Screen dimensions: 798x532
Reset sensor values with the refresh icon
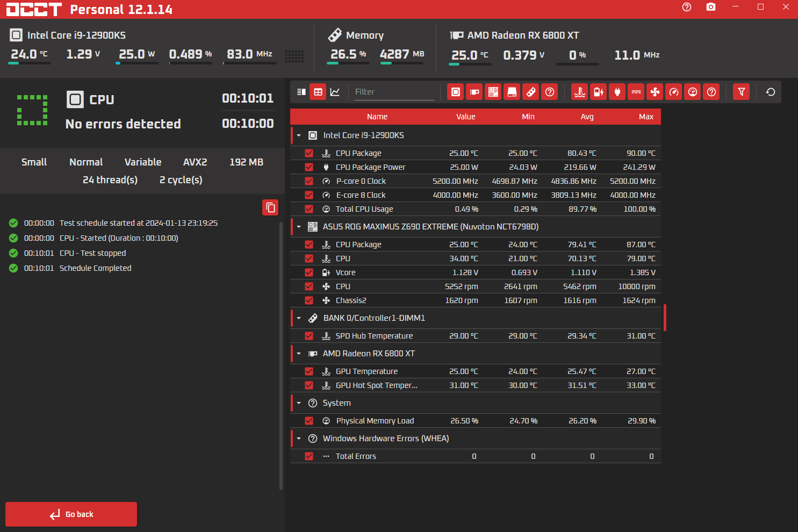tap(771, 92)
